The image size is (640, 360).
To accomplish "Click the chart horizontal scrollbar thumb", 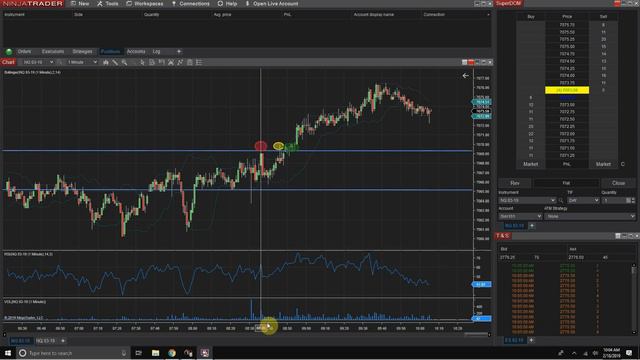I will [476, 334].
